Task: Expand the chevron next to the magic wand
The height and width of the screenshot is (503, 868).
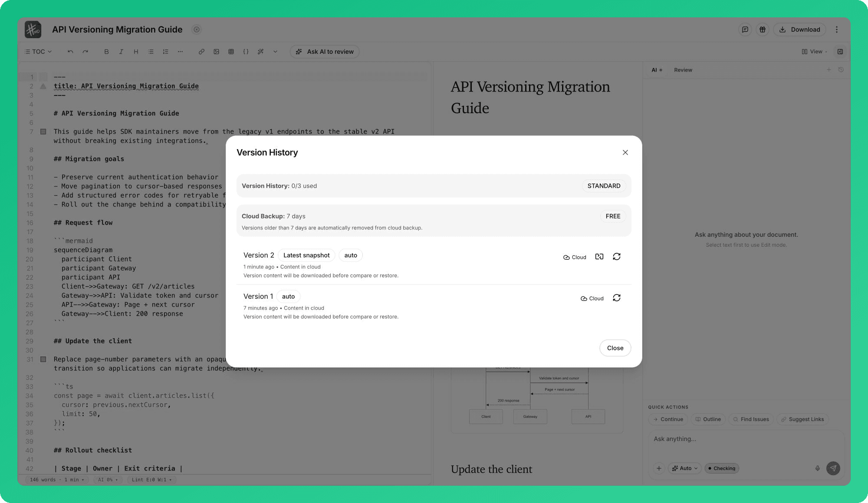Action: [275, 52]
